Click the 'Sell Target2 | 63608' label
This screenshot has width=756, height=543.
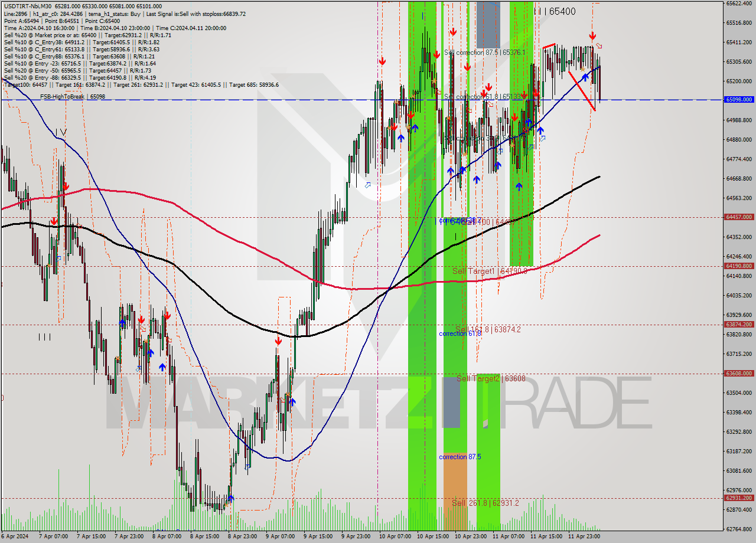click(491, 378)
